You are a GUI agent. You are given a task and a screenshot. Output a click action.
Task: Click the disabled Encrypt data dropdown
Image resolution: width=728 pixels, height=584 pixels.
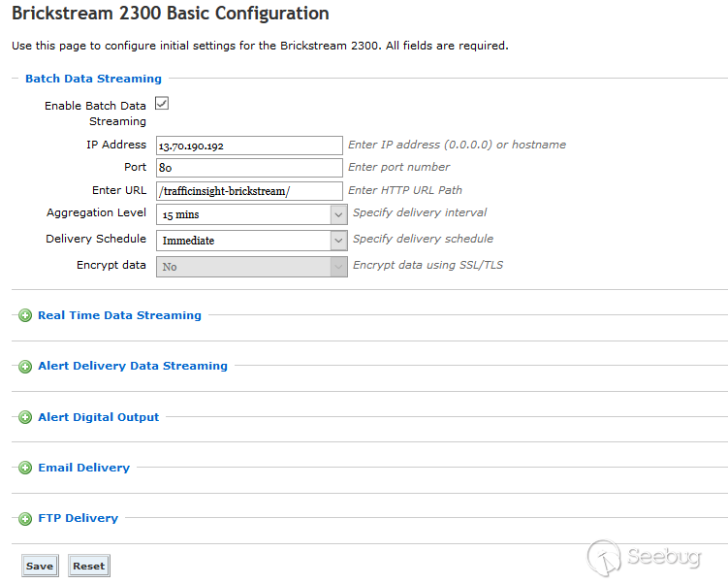pyautogui.click(x=252, y=267)
